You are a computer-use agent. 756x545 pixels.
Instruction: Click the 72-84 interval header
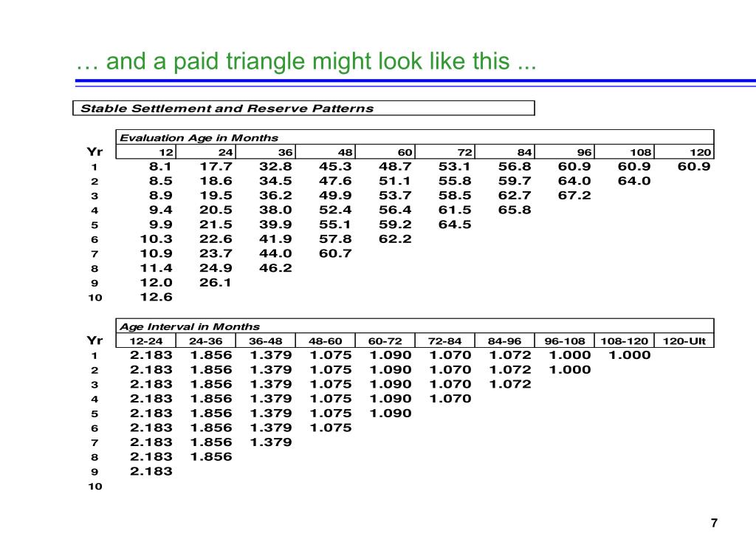[444, 341]
